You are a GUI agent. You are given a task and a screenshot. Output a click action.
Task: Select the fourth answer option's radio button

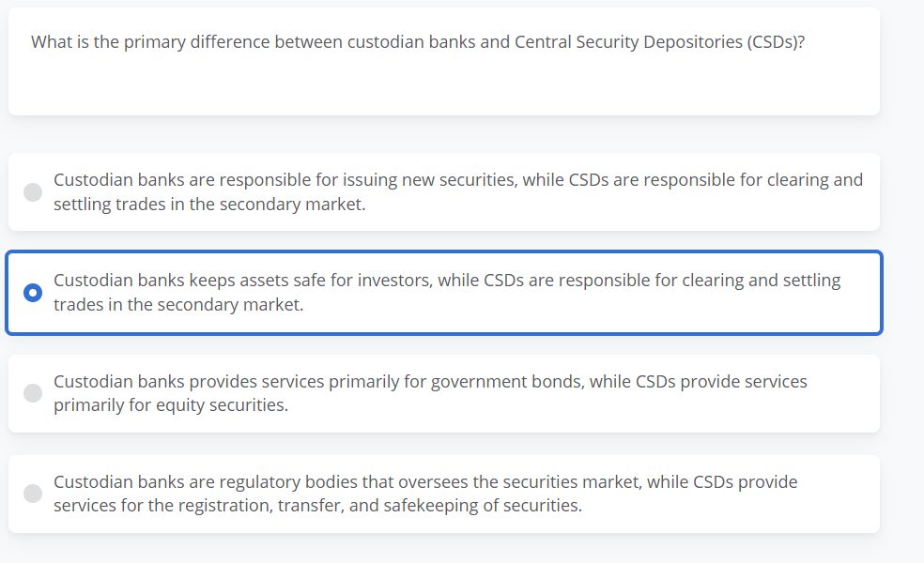coord(32,494)
